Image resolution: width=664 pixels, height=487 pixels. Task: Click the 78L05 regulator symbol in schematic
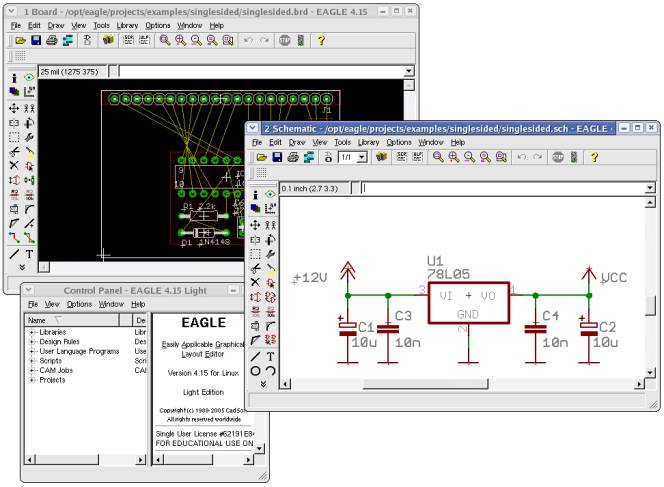[468, 303]
